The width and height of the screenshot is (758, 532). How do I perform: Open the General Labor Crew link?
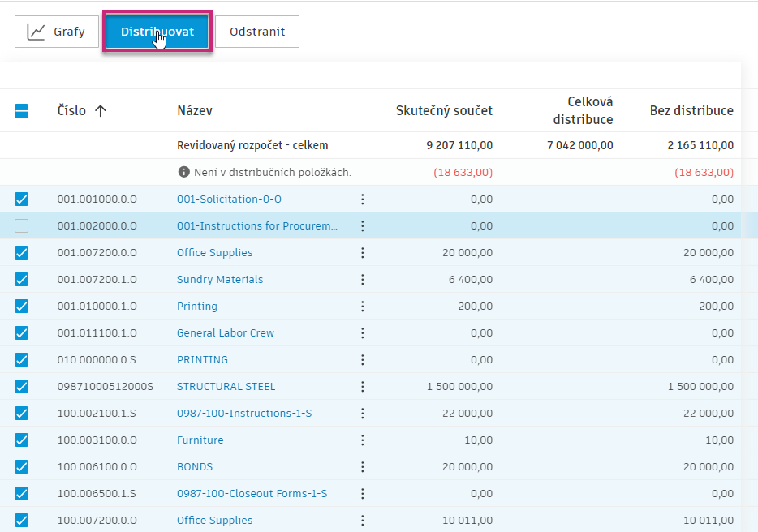[226, 333]
